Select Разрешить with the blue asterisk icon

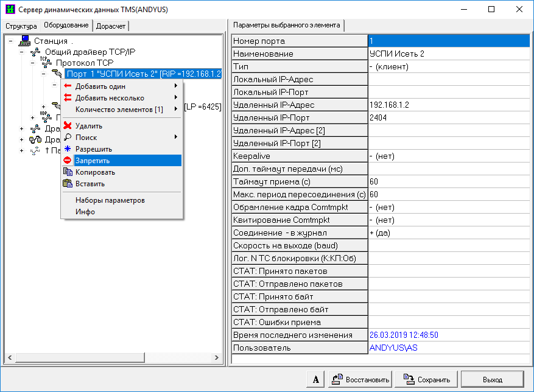tap(93, 149)
